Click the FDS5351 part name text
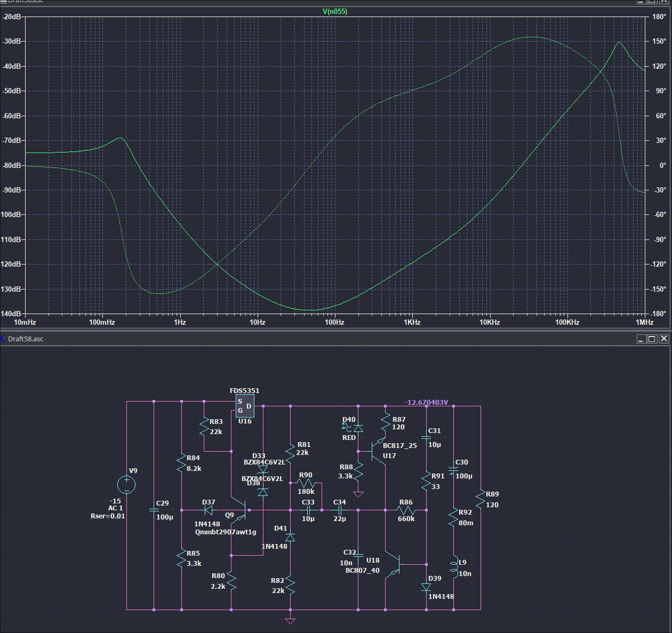 pos(245,390)
